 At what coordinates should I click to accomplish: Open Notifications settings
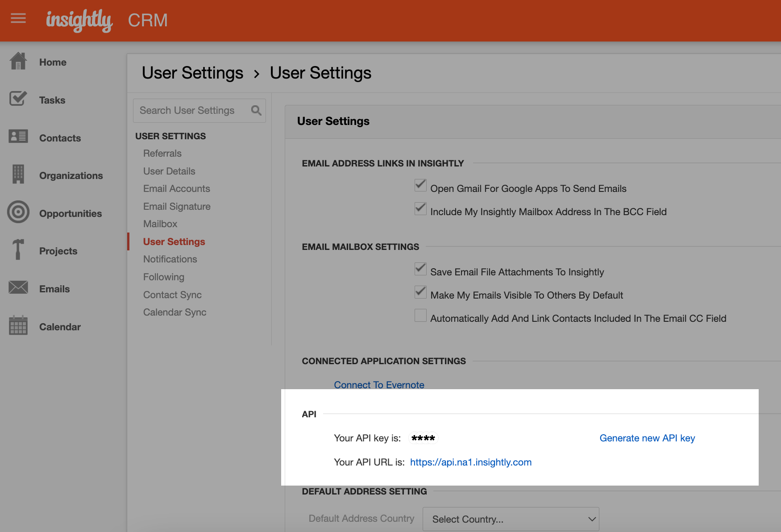(170, 259)
